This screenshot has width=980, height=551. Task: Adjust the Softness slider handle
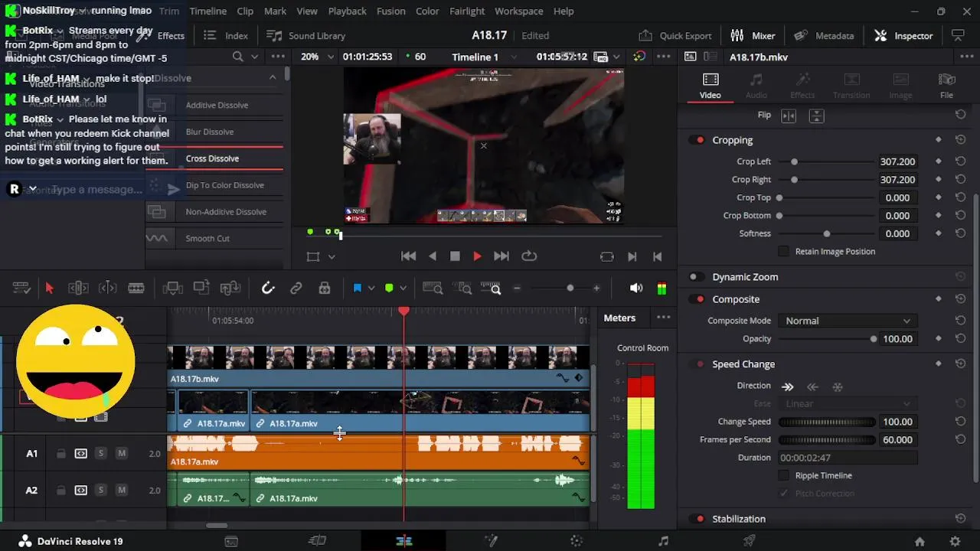(826, 234)
